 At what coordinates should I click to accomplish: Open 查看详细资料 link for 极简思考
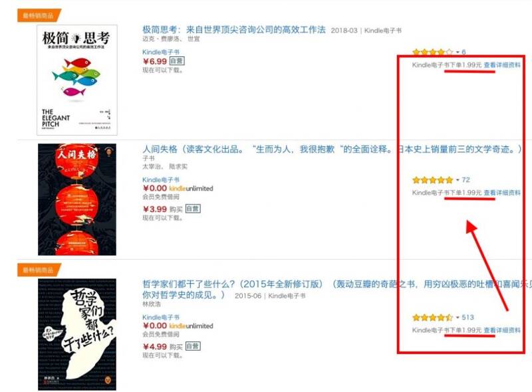[502, 64]
